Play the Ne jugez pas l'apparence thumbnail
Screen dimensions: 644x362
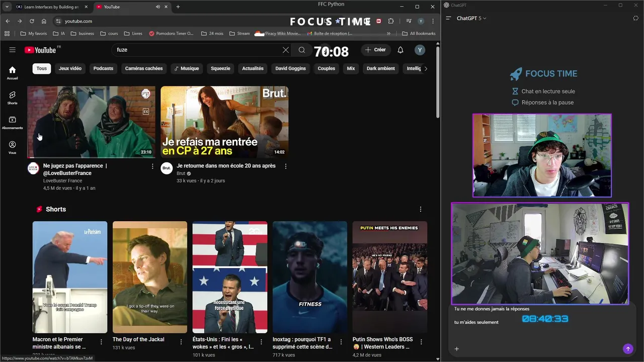[x=91, y=122]
